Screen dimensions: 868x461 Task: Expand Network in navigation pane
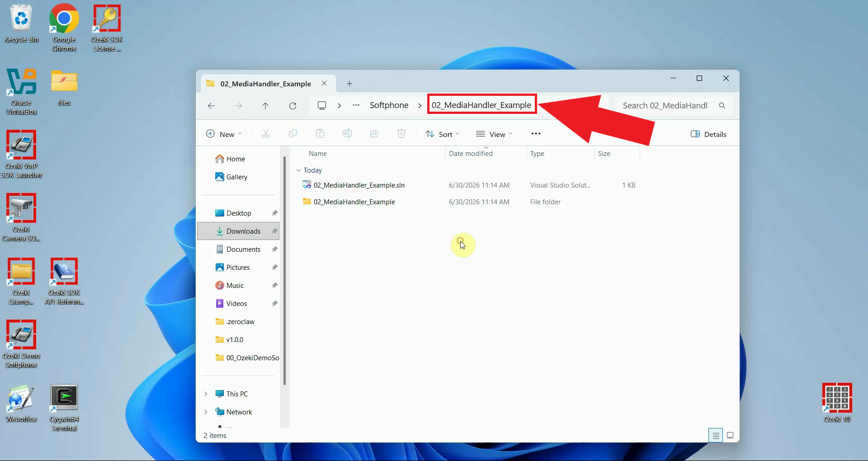[x=206, y=412]
